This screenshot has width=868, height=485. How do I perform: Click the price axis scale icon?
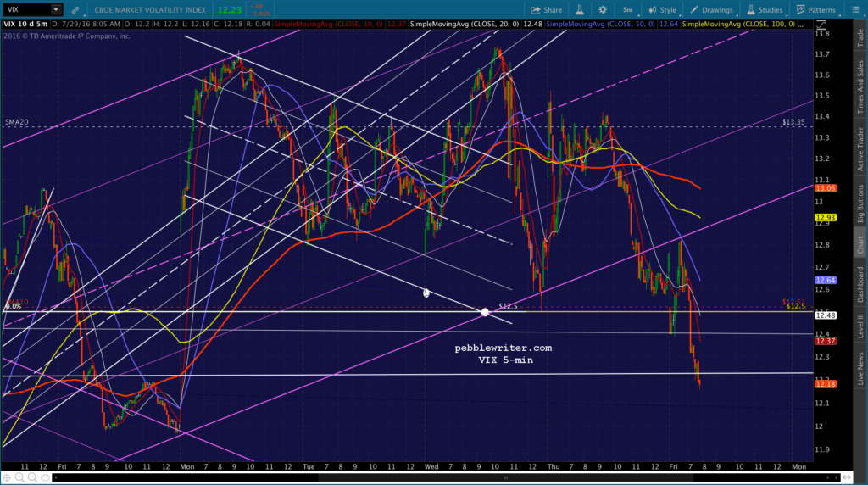[x=821, y=25]
